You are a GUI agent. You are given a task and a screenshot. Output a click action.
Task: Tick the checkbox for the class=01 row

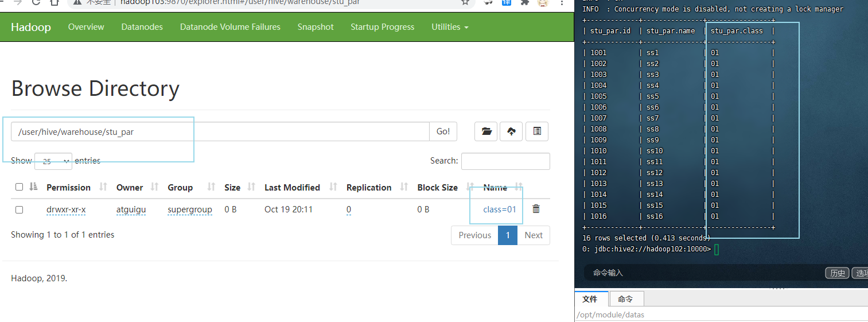pos(19,210)
